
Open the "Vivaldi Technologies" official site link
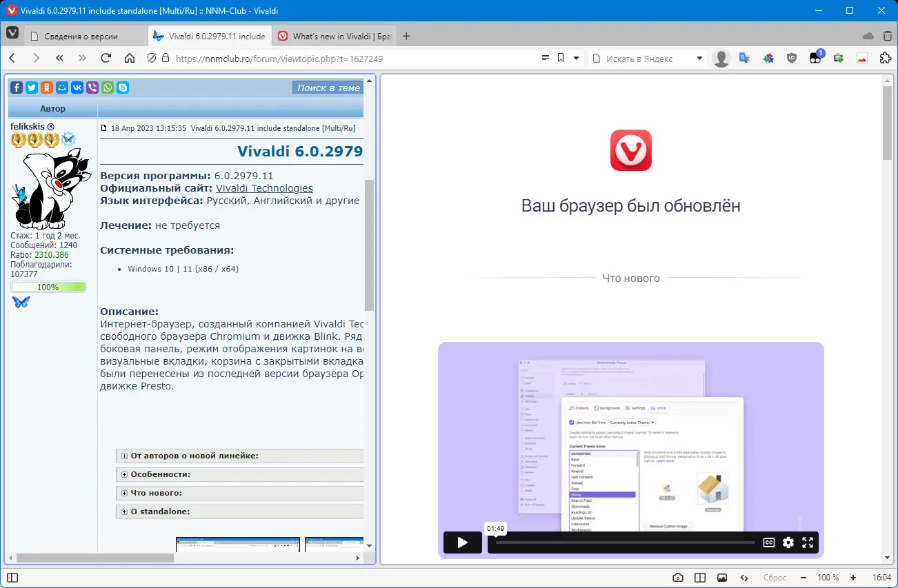click(x=264, y=188)
